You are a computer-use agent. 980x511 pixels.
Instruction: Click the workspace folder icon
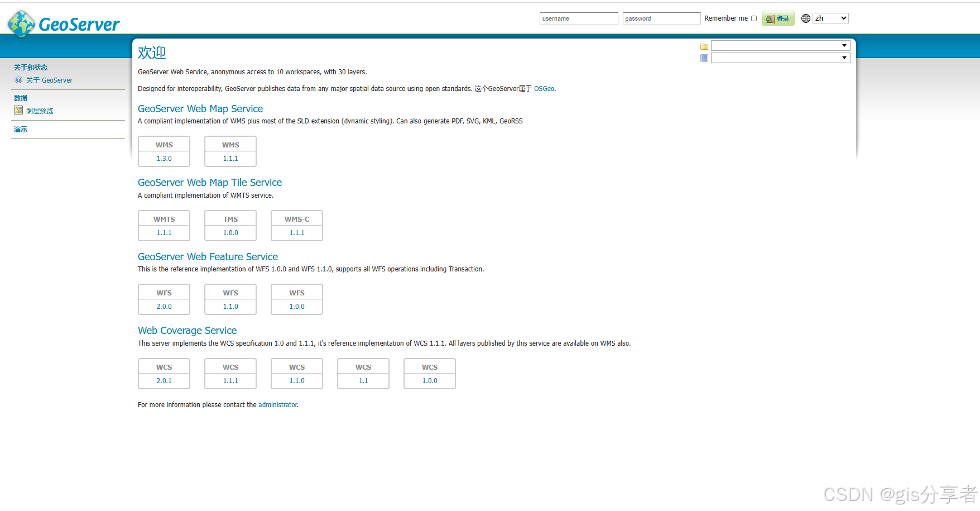pos(704,46)
